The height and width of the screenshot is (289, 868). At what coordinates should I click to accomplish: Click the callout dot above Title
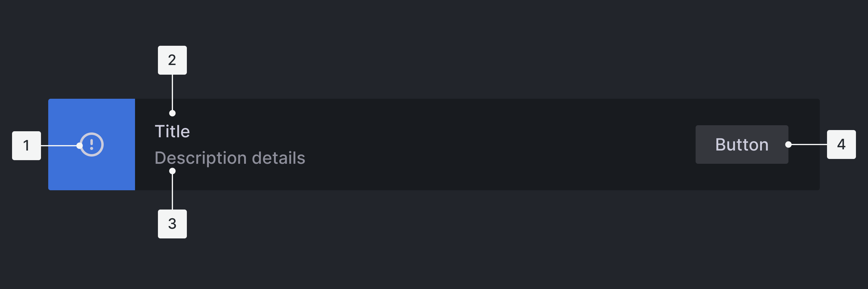point(172,113)
